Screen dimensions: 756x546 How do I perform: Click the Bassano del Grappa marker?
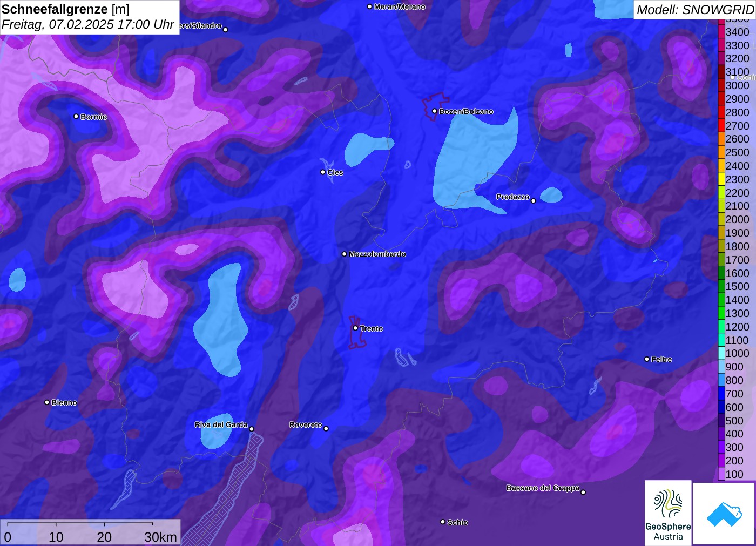[x=583, y=492]
